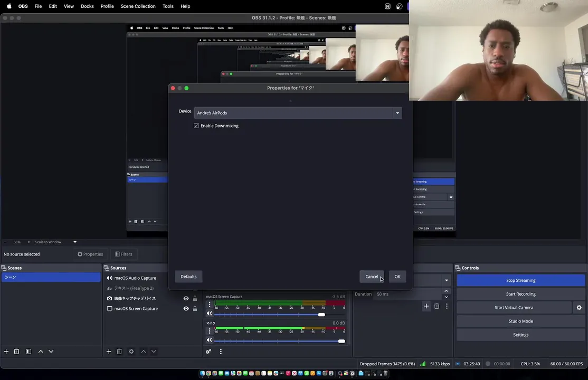
Task: Remove selected scene with trash icon in Scenes panel
Action: click(16, 351)
